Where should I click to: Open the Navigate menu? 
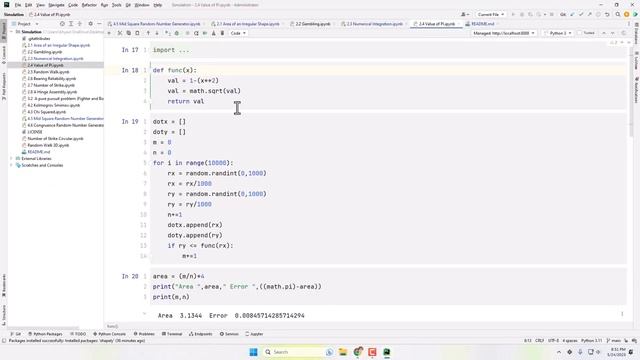[x=56, y=5]
